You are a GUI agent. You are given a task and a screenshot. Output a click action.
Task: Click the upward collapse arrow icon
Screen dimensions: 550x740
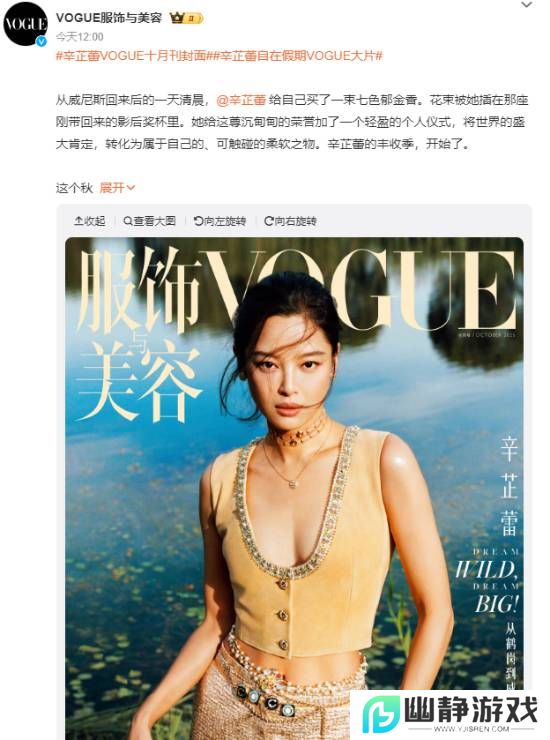[78, 221]
